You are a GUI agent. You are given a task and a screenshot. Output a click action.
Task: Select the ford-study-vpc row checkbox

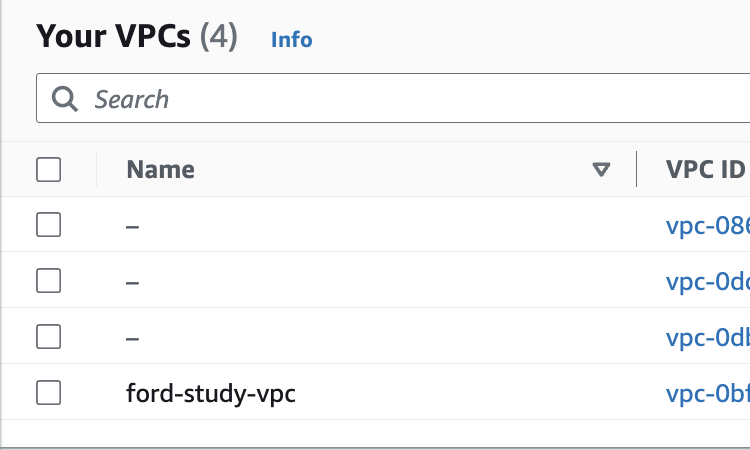[x=48, y=393]
